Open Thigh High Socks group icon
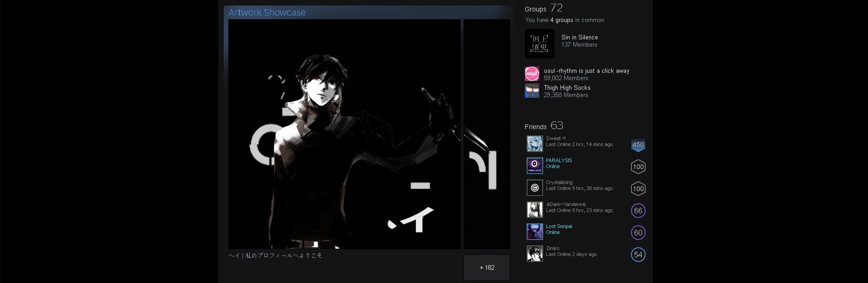Image resolution: width=868 pixels, height=283 pixels. [x=532, y=91]
